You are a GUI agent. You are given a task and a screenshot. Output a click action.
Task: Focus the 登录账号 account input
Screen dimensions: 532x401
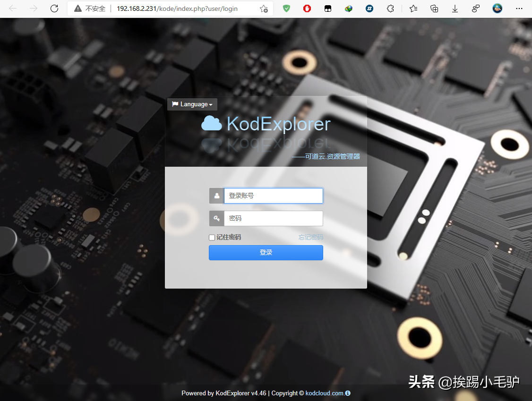(274, 196)
